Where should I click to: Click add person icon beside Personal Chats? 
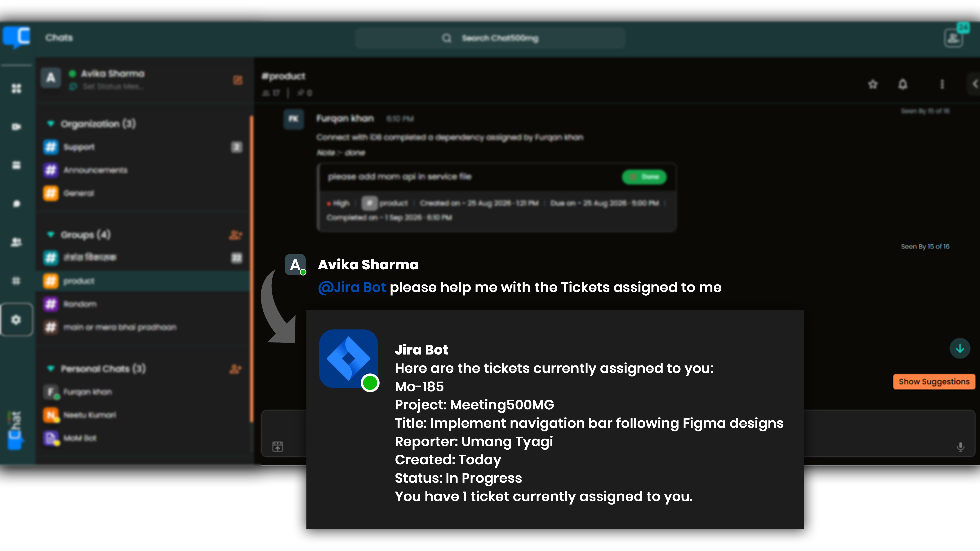(235, 369)
